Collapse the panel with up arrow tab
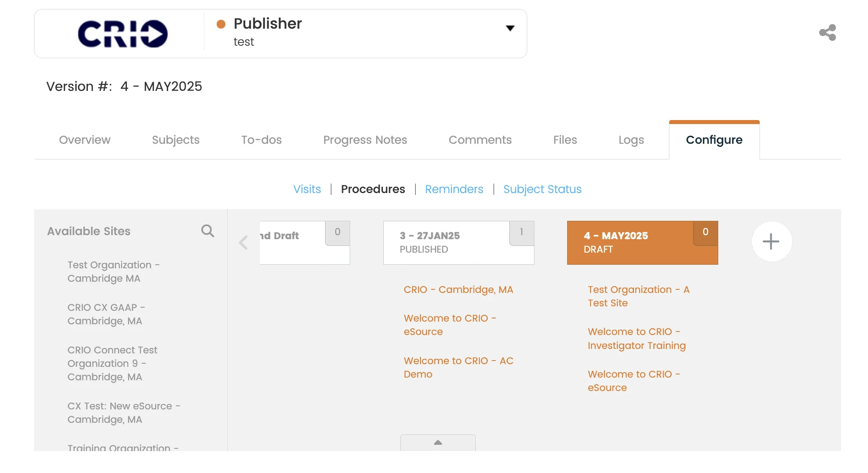 click(x=438, y=443)
